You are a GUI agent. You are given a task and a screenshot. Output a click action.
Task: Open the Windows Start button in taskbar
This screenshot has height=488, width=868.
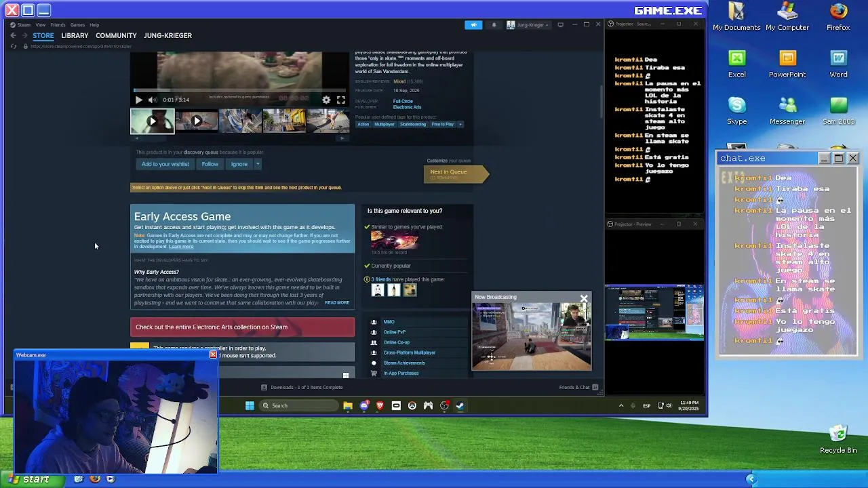click(x=250, y=406)
